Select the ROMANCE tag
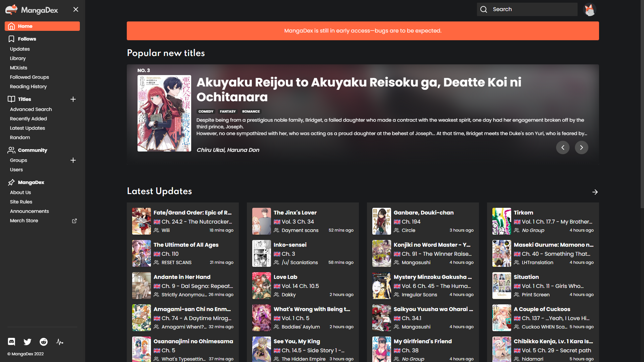This screenshot has height=362, width=644. pos(251,111)
